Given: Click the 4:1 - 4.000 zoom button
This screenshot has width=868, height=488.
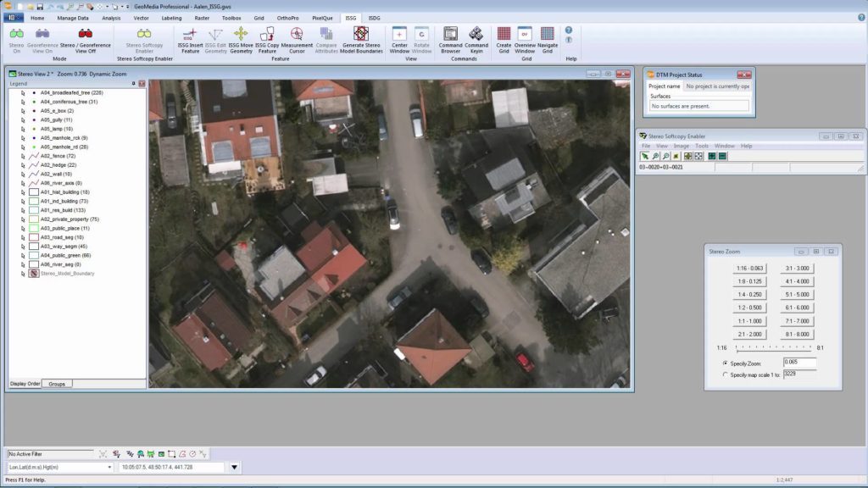Looking at the screenshot, I should [x=798, y=280].
